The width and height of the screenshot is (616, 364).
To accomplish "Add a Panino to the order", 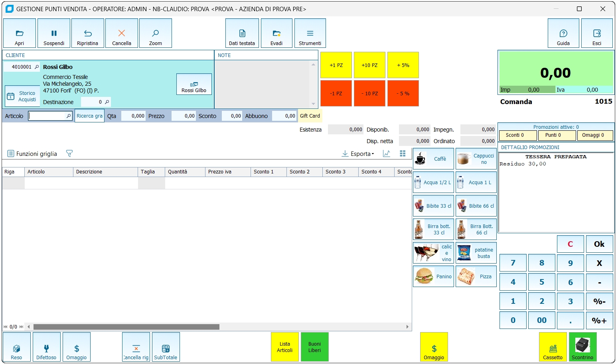I will point(433,276).
